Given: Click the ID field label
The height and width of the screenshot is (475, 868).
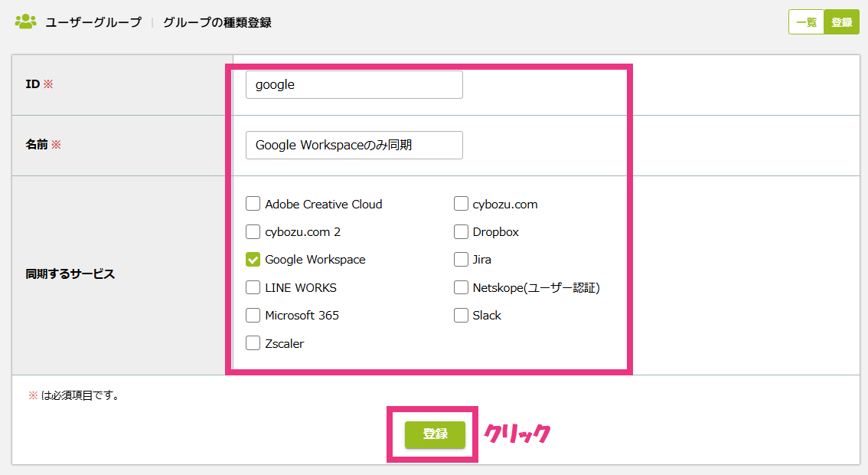Looking at the screenshot, I should [x=33, y=84].
